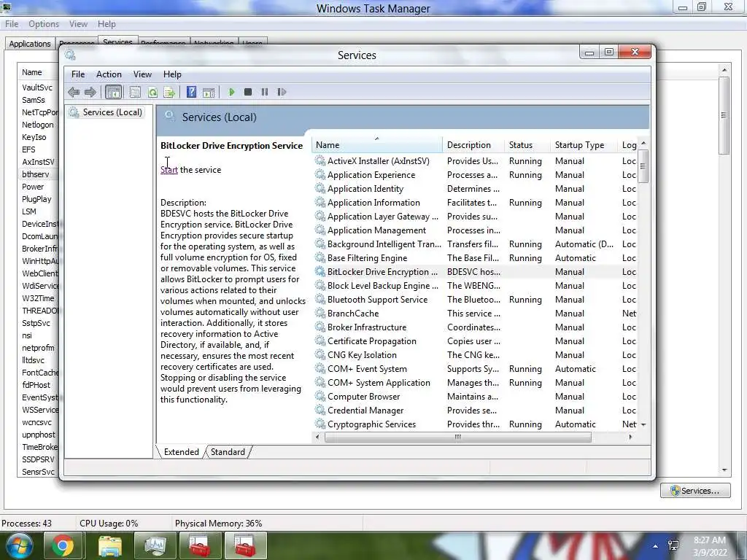Switch to the Extended tab
This screenshot has height=560, width=747.
[x=182, y=452]
